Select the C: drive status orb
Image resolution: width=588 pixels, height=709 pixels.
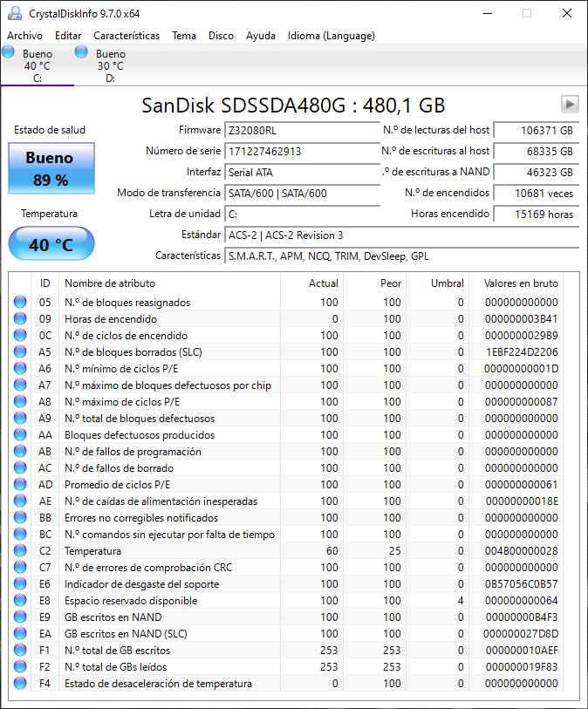tap(8, 51)
